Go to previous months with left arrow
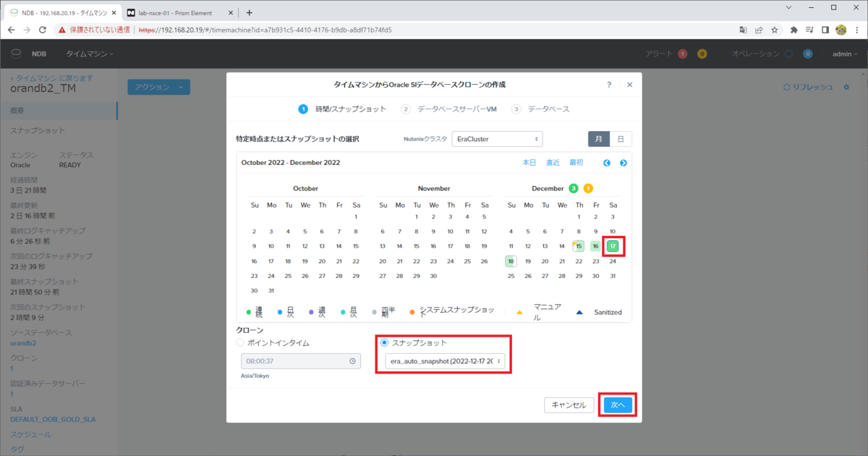868x456 pixels. tap(607, 163)
